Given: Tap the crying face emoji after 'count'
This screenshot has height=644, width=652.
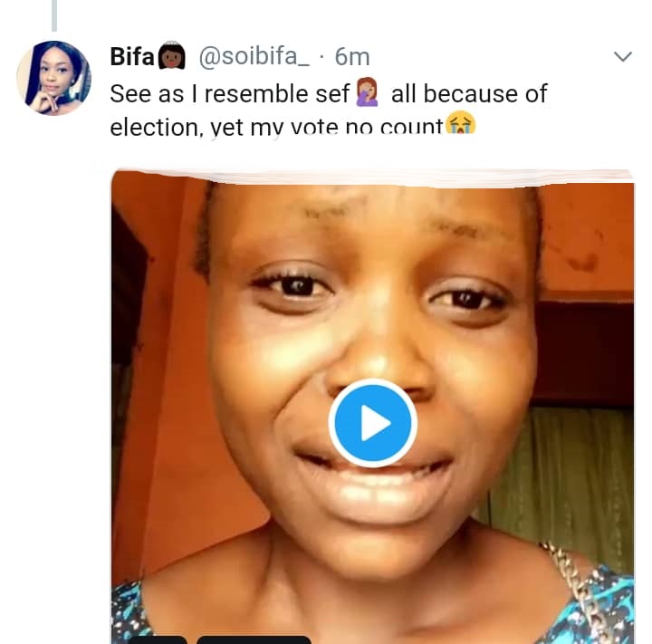Looking at the screenshot, I should click(x=461, y=126).
